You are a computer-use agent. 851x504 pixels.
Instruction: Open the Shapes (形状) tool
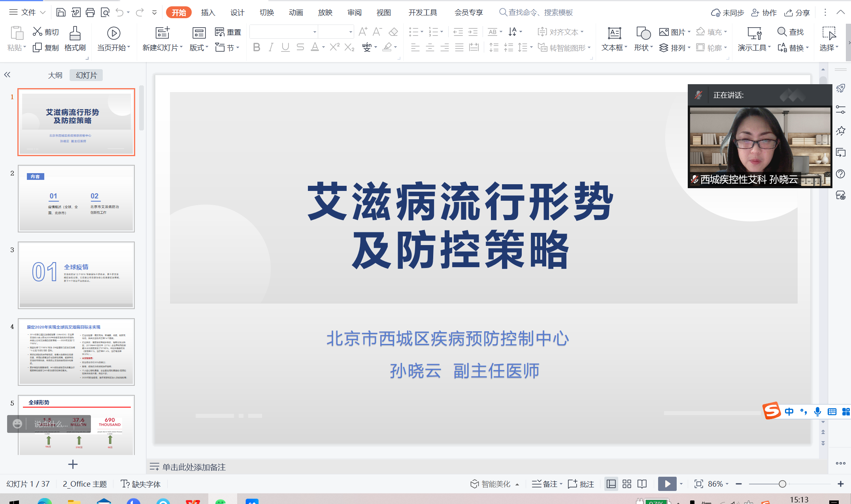coord(643,34)
